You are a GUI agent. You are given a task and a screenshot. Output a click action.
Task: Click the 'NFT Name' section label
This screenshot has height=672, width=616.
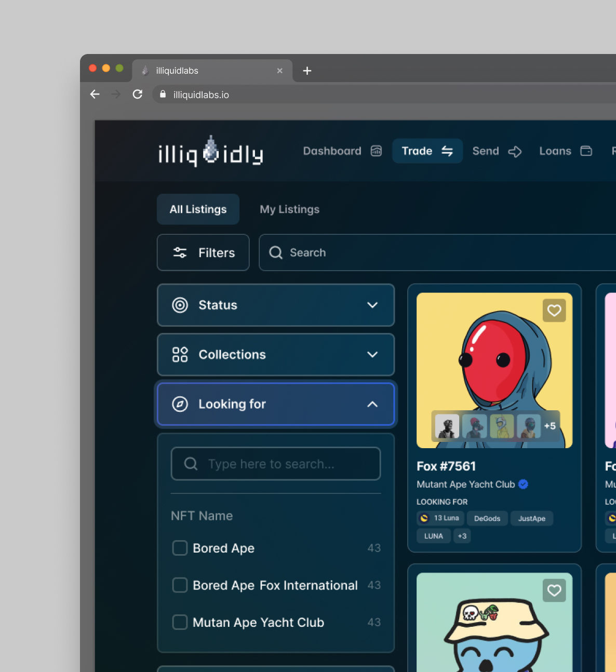pos(202,516)
